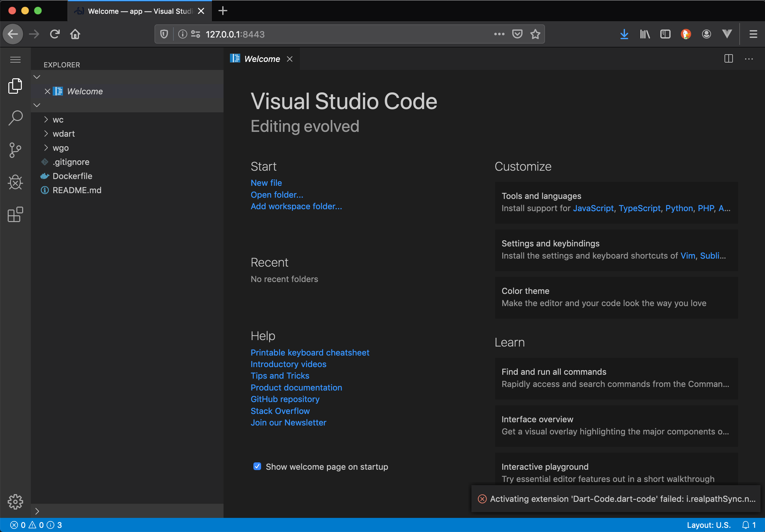Close Welcome in Open Editors list

[x=47, y=91]
